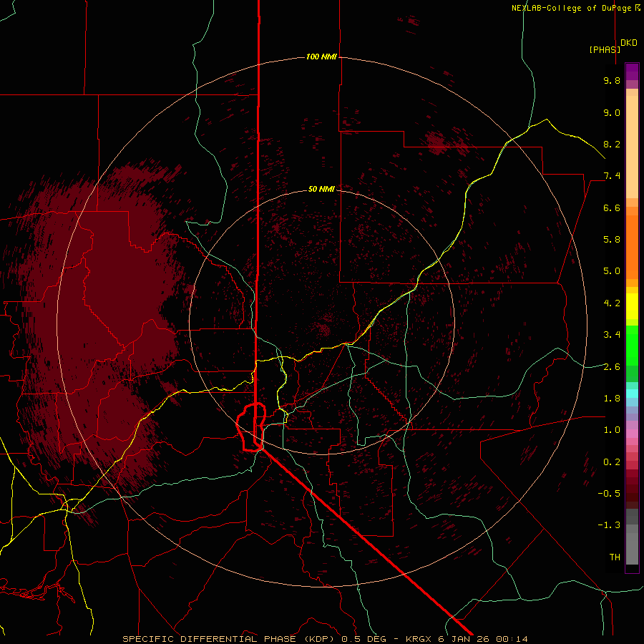Screen dimensions: 644x644
Task: Click the -0.5 legend value
Action: (609, 494)
